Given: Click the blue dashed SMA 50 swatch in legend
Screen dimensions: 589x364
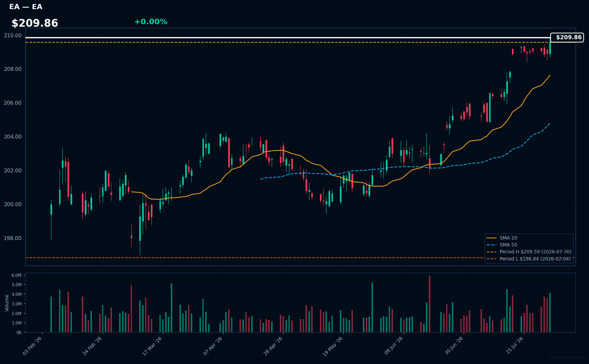Looking at the screenshot, I should tap(491, 245).
